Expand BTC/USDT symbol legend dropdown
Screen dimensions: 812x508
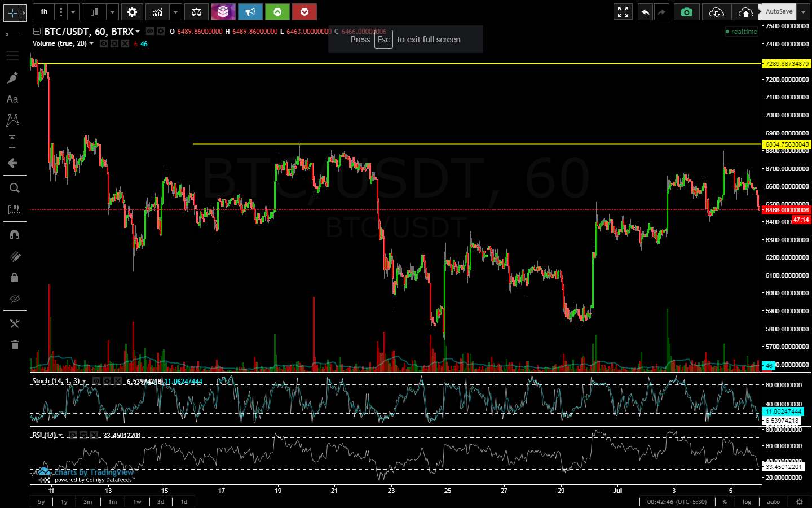[x=138, y=32]
